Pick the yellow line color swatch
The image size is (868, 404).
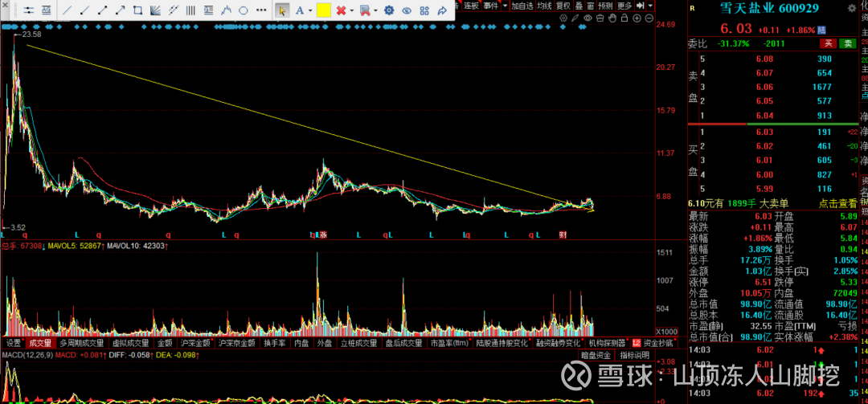point(323,10)
